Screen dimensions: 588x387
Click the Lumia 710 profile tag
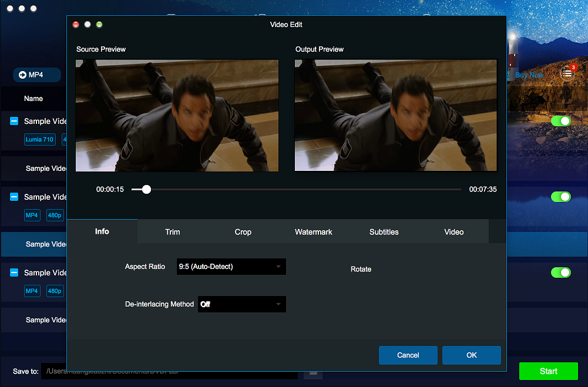[x=40, y=140]
